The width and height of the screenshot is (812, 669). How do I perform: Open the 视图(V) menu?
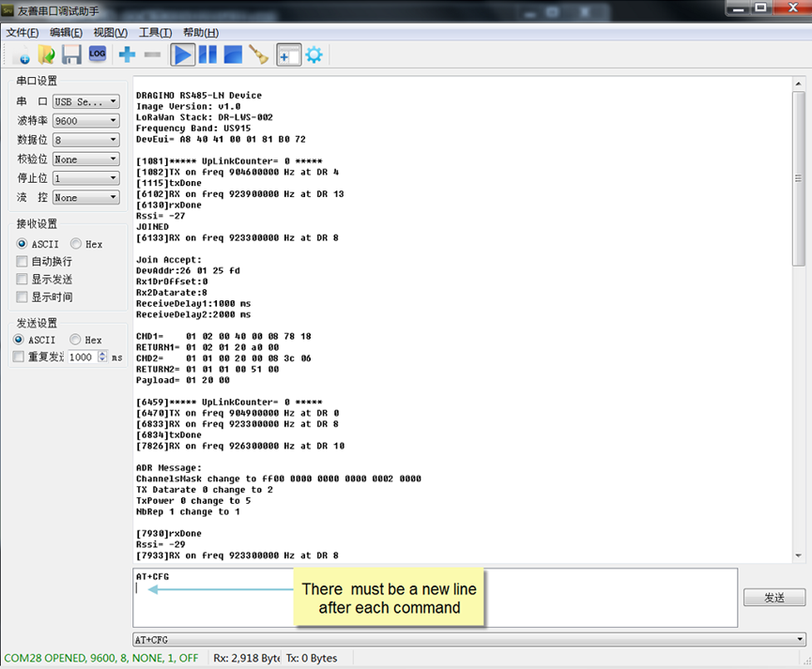pyautogui.click(x=111, y=33)
